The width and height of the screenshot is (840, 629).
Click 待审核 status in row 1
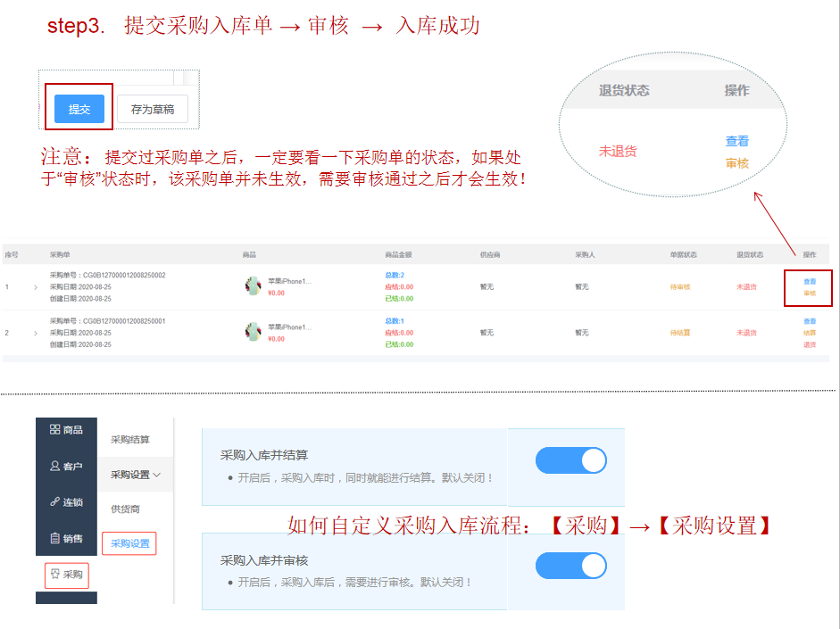point(680,287)
